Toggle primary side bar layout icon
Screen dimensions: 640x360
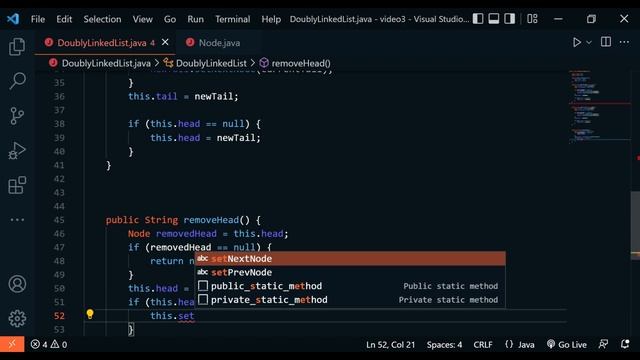478,19
